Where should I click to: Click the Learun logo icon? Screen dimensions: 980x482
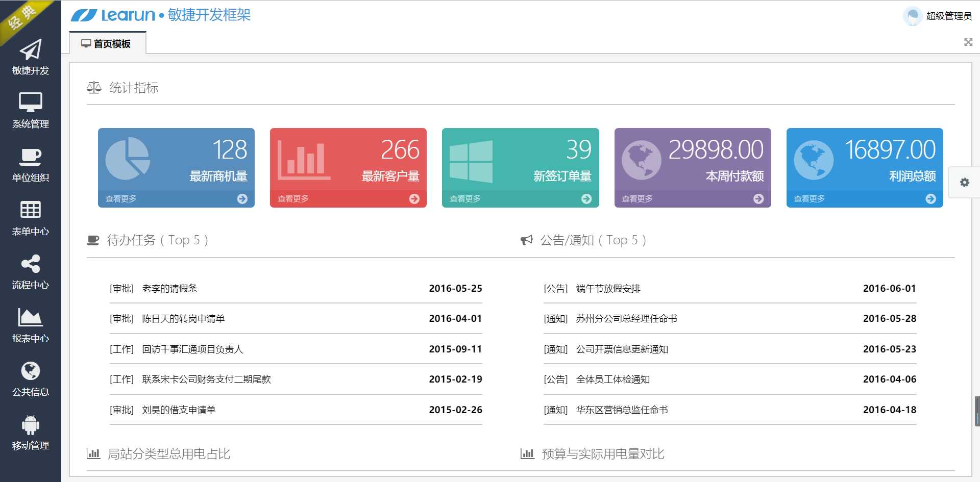(x=84, y=15)
